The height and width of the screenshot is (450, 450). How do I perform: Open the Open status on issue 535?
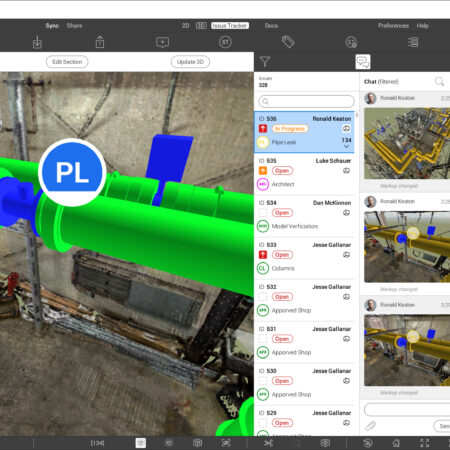click(282, 171)
